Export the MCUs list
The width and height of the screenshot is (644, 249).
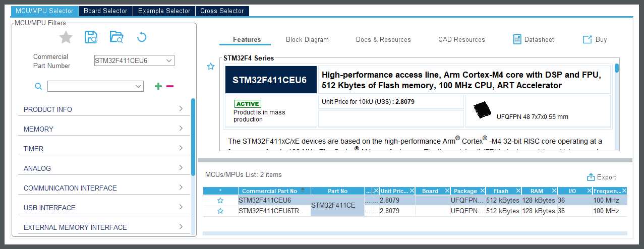point(602,177)
